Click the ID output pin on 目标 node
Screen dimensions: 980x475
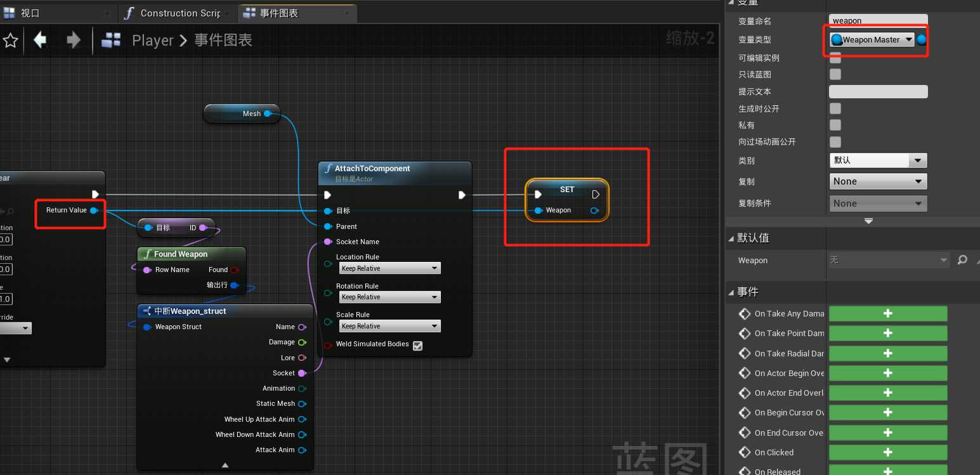point(203,228)
